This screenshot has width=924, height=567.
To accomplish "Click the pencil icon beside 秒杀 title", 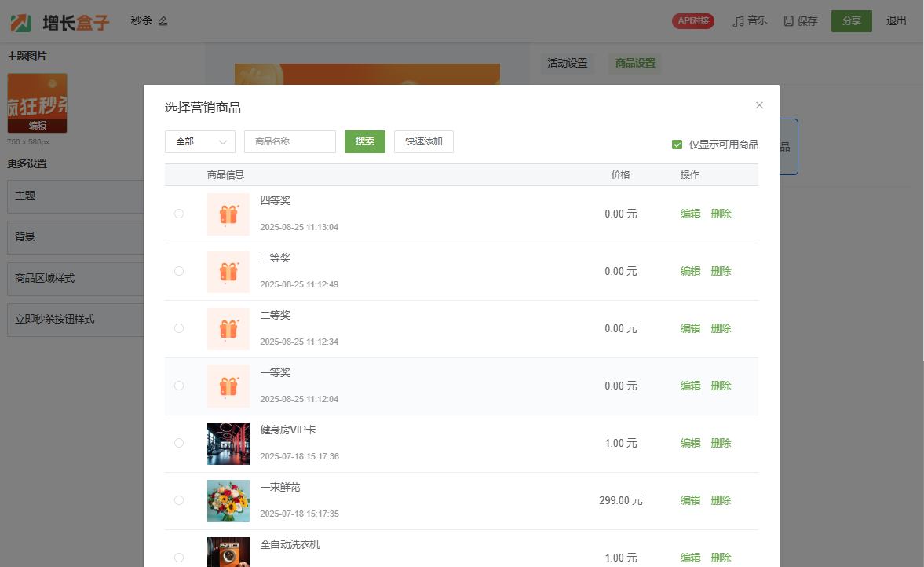I will (x=163, y=21).
